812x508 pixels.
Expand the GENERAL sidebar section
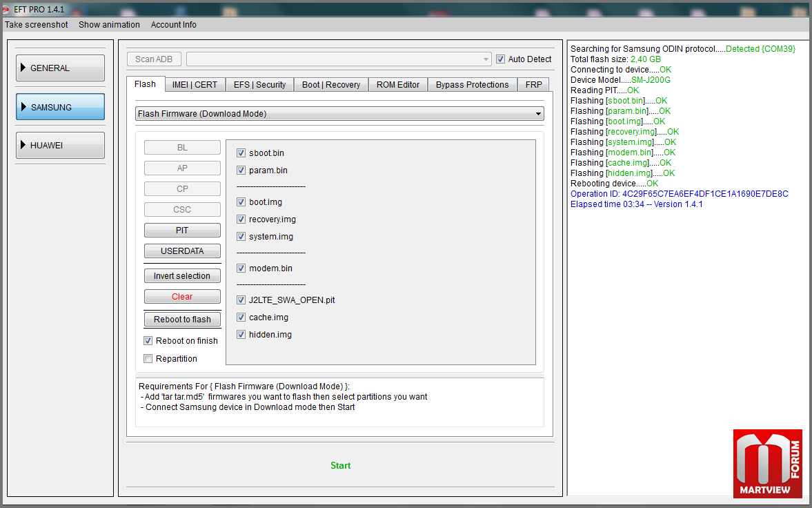(60, 68)
